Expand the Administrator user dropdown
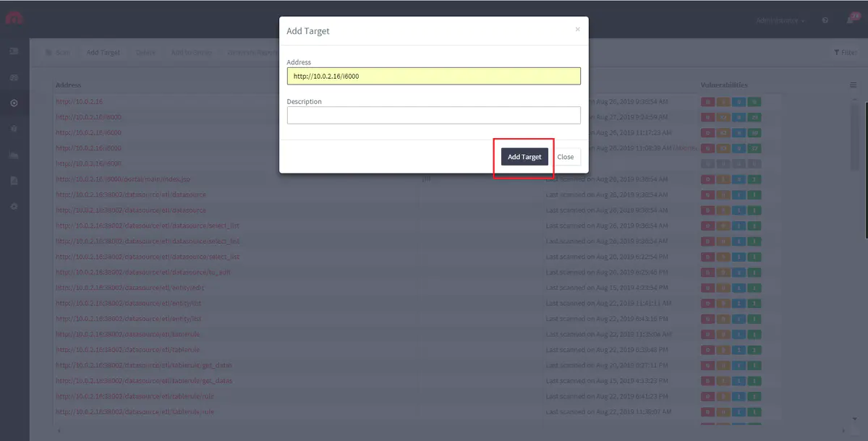Screen dimensions: 868x441 [780, 20]
